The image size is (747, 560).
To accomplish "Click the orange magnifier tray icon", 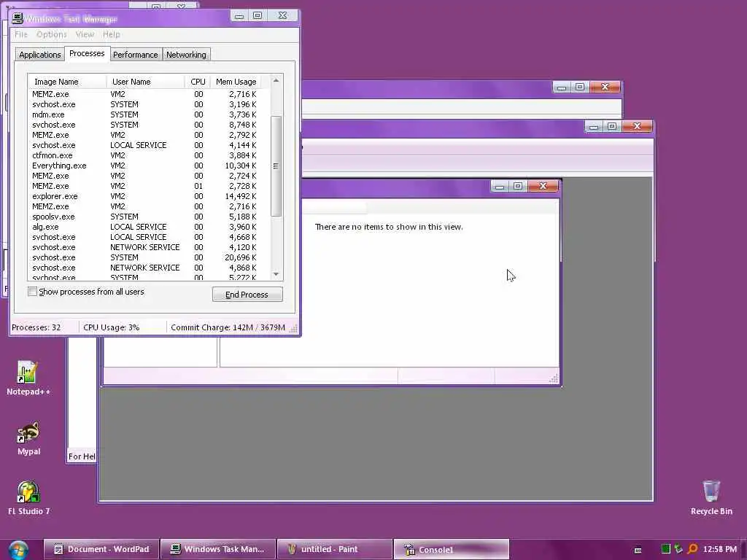I will [x=693, y=549].
